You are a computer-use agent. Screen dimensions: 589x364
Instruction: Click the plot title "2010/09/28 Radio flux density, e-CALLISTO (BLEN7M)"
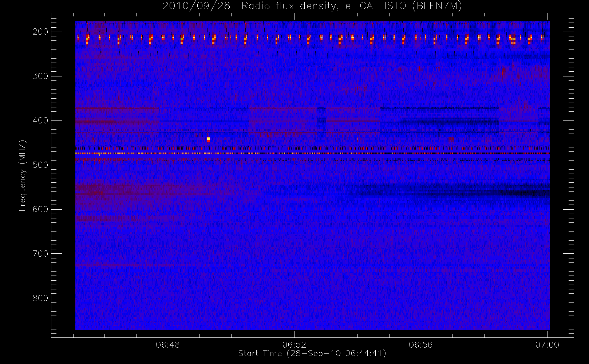312,6
